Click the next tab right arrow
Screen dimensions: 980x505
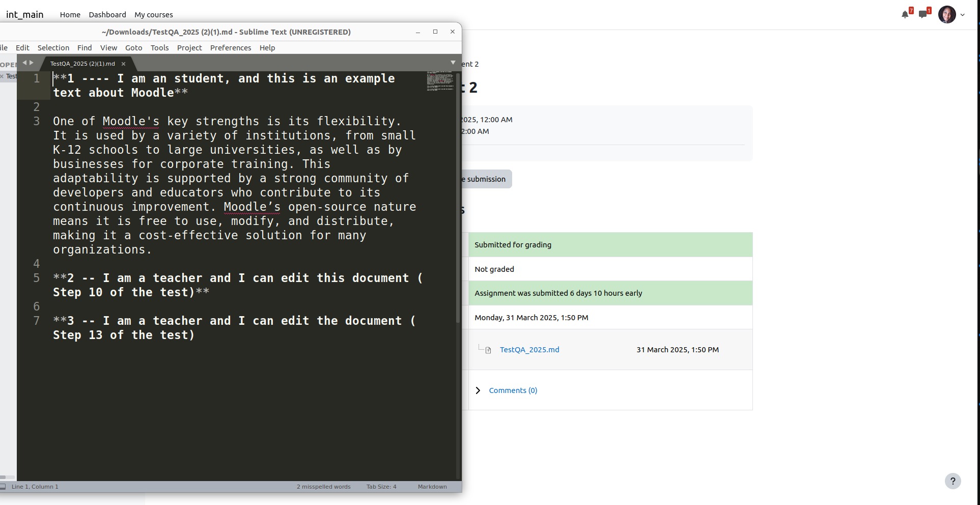point(32,63)
